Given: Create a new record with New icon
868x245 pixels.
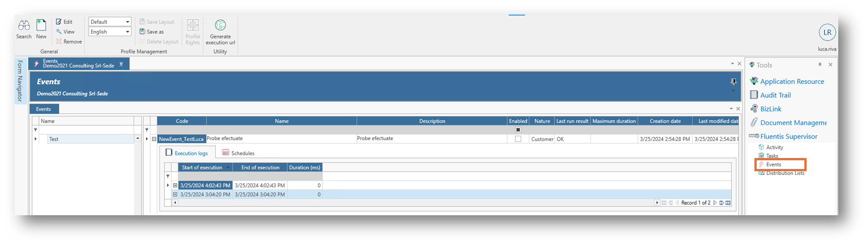Looking at the screenshot, I should [41, 25].
